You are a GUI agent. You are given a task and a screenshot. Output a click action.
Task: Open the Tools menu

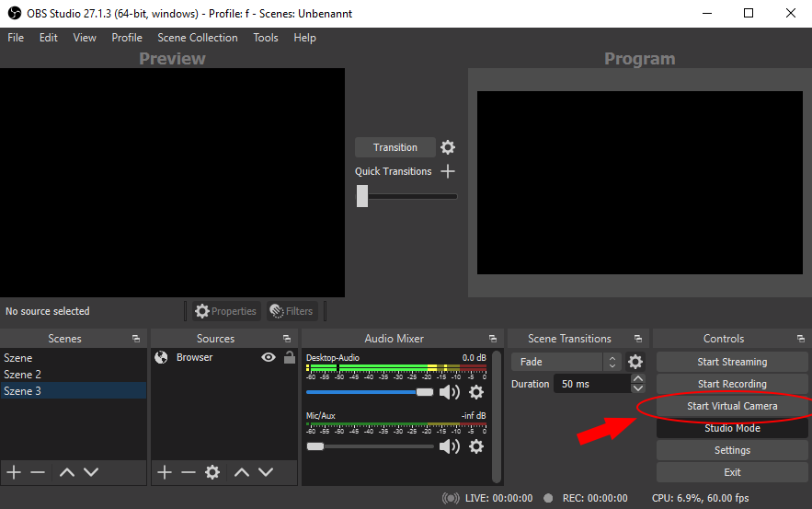(266, 38)
